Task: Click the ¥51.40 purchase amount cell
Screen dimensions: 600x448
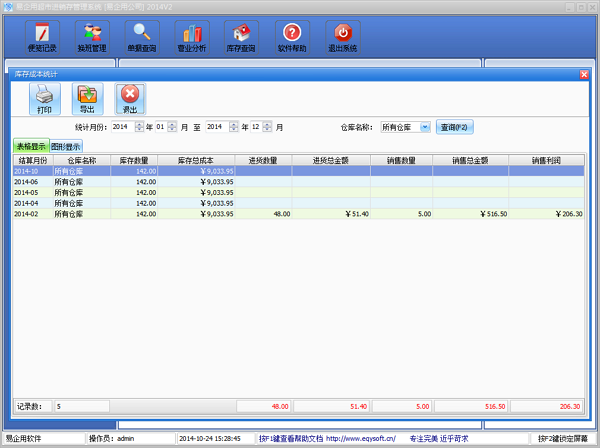Action: click(331, 214)
